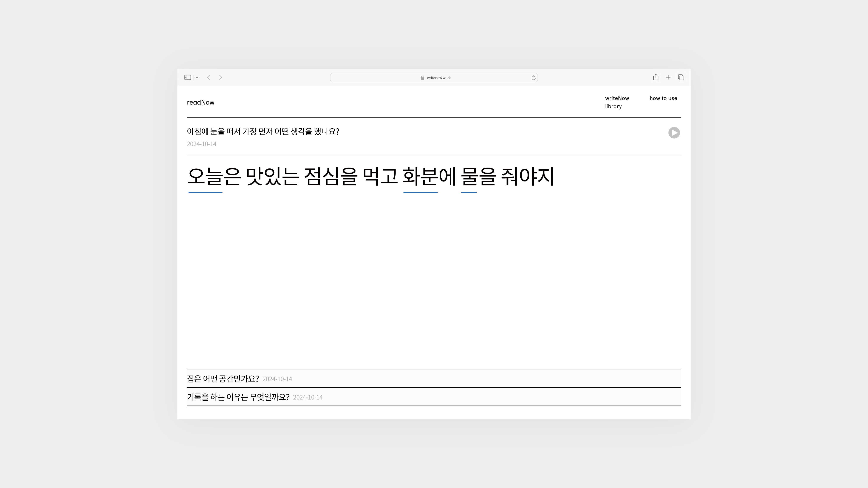
Task: Click the lock icon in the address bar
Action: point(422,78)
